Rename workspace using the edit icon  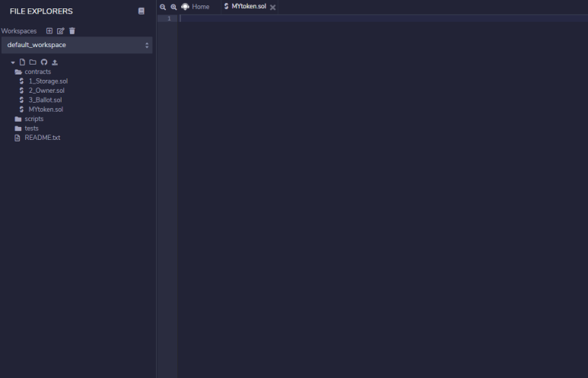tap(60, 30)
